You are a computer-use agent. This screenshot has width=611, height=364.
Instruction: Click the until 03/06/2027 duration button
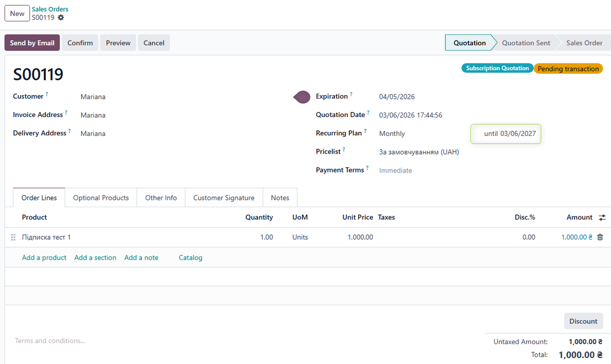506,133
